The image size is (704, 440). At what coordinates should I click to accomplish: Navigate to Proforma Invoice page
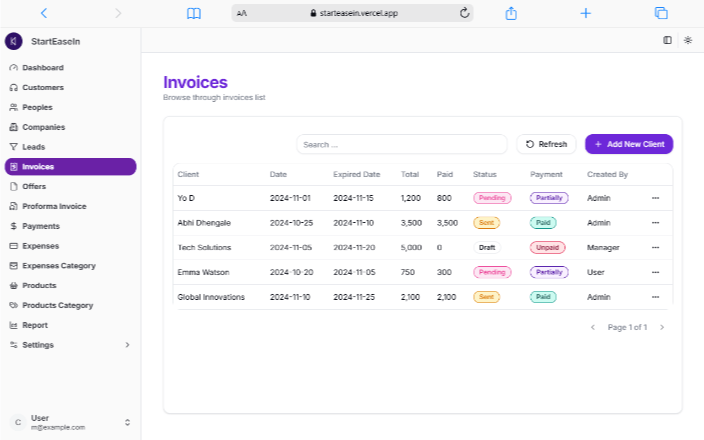54,206
